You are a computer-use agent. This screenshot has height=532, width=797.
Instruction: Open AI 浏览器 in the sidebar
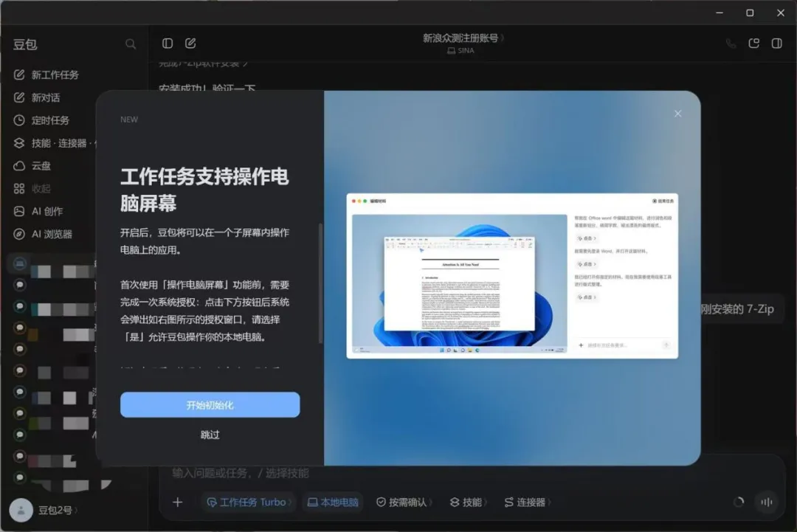pyautogui.click(x=43, y=234)
